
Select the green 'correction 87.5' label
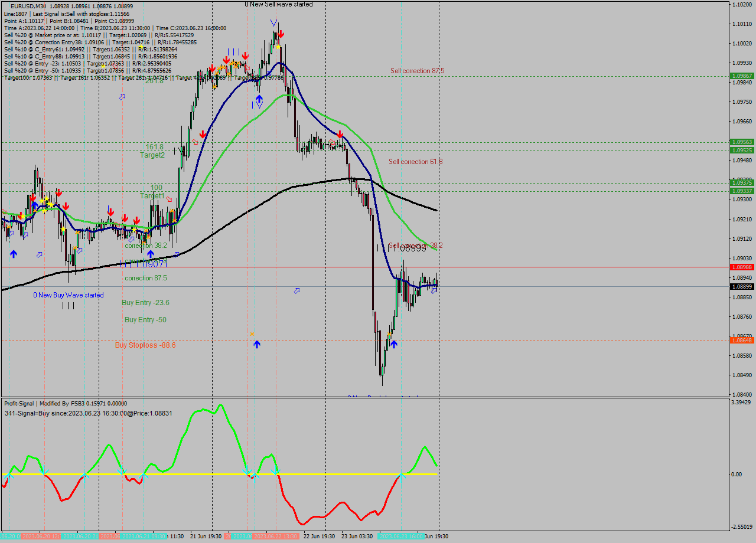coord(146,278)
